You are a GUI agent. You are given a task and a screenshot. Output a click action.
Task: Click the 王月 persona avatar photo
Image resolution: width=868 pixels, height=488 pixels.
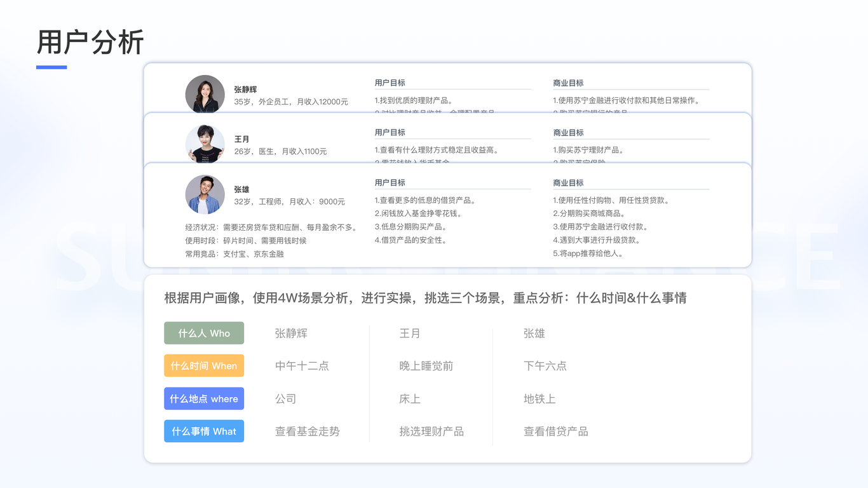pos(205,144)
